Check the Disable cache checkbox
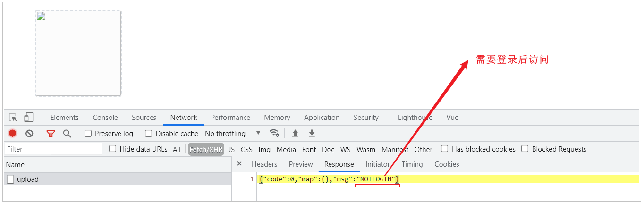The width and height of the screenshot is (644, 204). click(x=149, y=134)
